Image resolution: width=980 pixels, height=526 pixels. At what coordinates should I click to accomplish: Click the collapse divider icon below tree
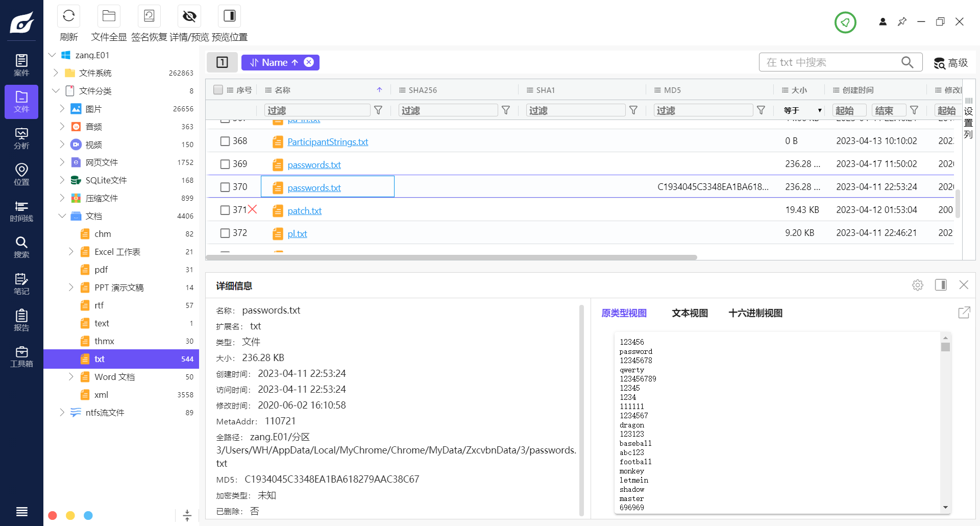tap(187, 515)
